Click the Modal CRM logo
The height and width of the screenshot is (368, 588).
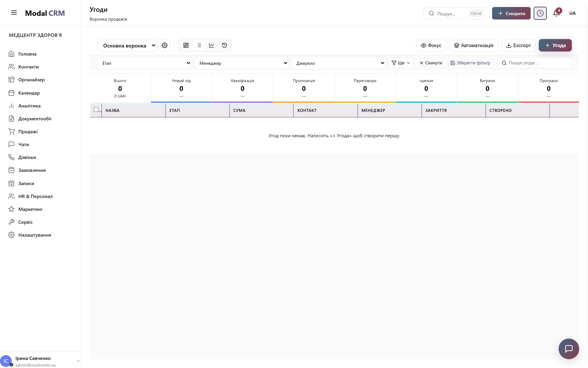click(x=45, y=13)
